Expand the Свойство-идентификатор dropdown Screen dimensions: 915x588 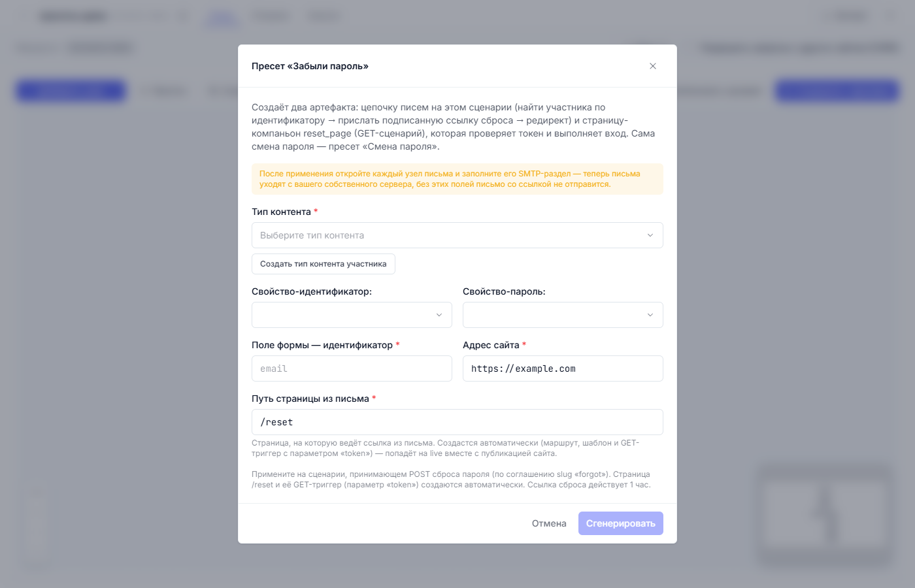point(352,315)
